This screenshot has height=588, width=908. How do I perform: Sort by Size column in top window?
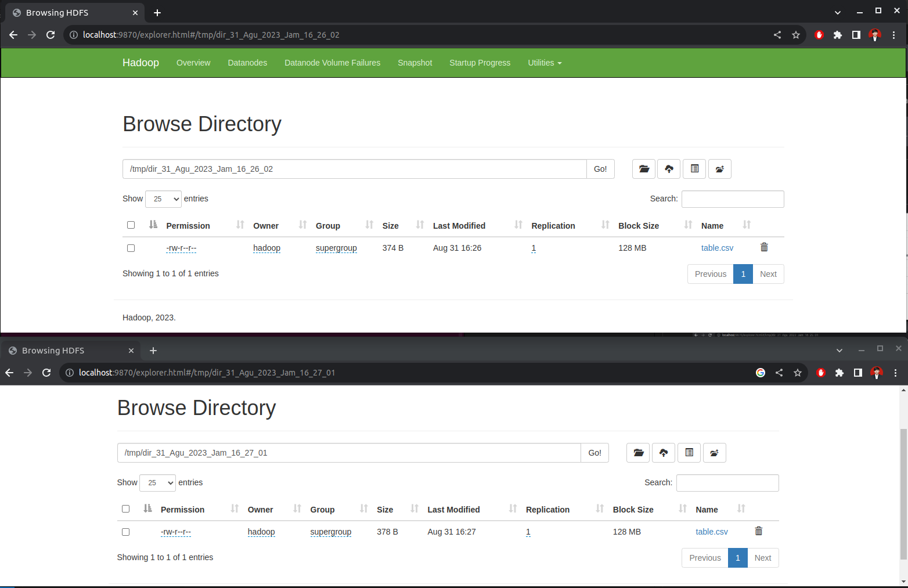(390, 226)
